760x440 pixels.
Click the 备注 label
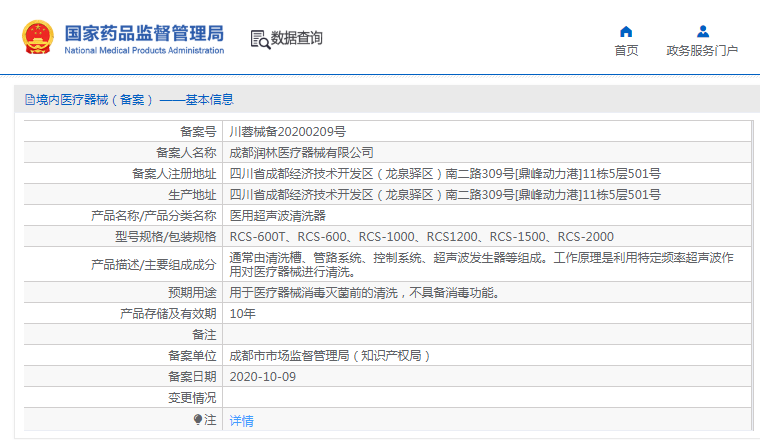204,335
